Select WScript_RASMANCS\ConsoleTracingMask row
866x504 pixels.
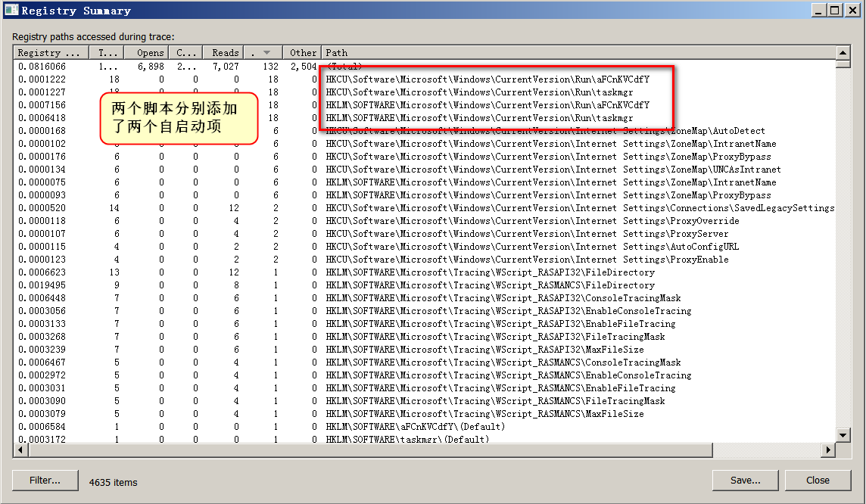(x=425, y=362)
